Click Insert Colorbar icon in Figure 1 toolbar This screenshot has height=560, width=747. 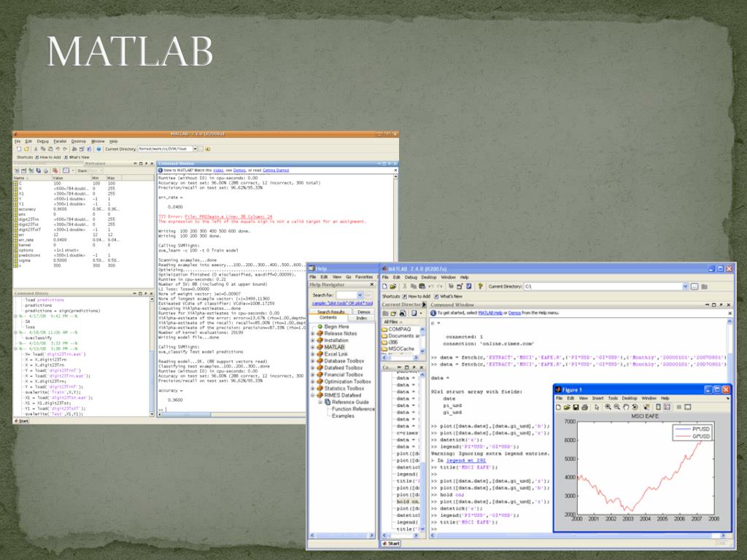coord(659,407)
